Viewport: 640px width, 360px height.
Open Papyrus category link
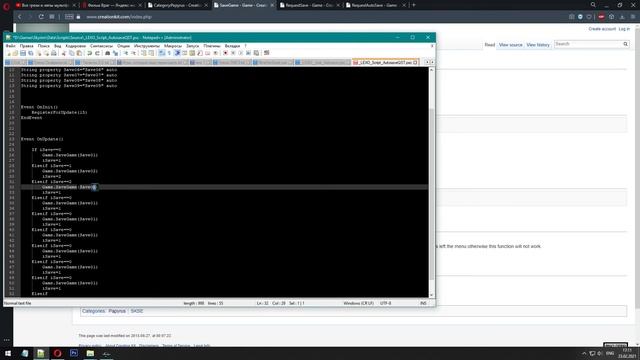point(117,311)
